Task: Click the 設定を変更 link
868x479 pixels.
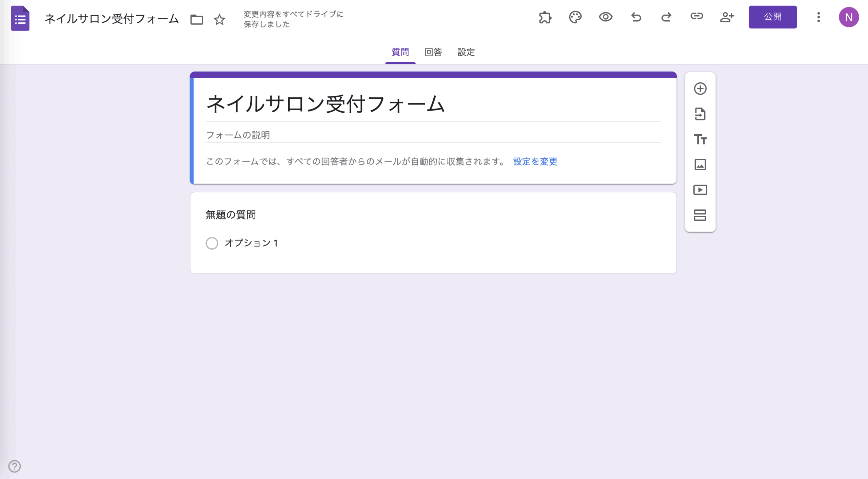Action: [535, 161]
